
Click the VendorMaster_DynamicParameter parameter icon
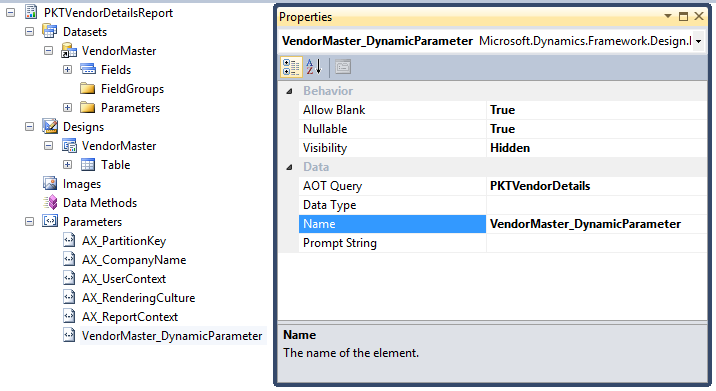(69, 336)
